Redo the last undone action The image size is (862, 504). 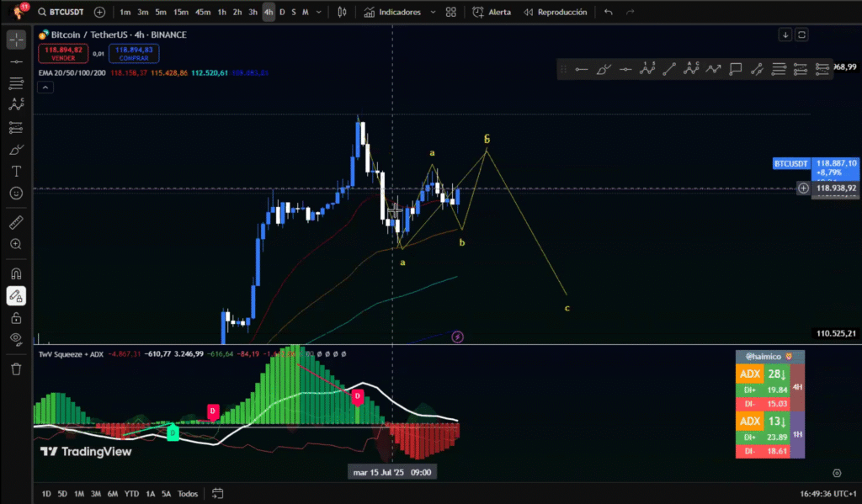[630, 12]
